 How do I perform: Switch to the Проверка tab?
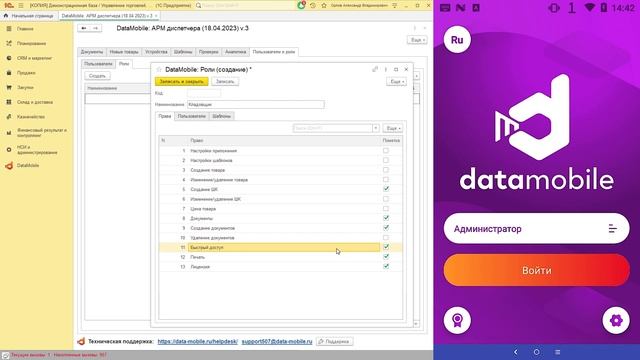coord(209,52)
